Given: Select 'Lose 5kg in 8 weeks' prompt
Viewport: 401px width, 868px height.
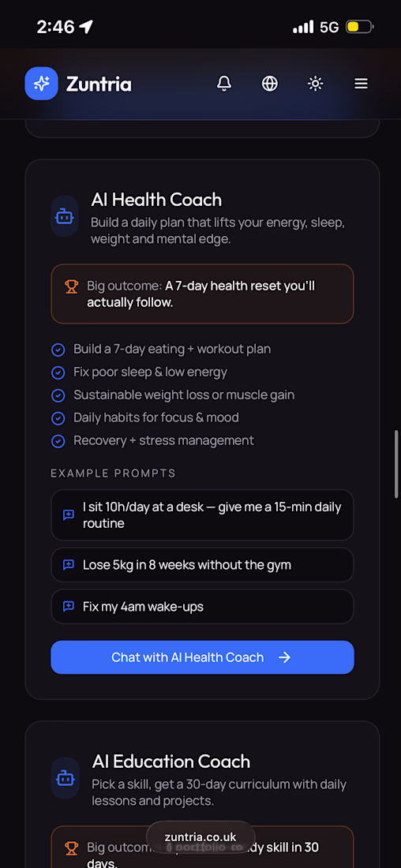Looking at the screenshot, I should (202, 565).
